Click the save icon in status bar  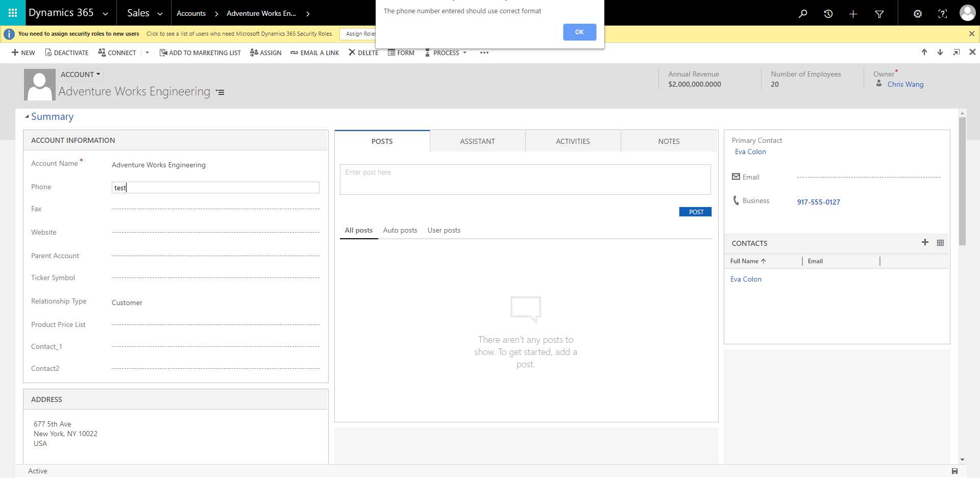coord(954,471)
